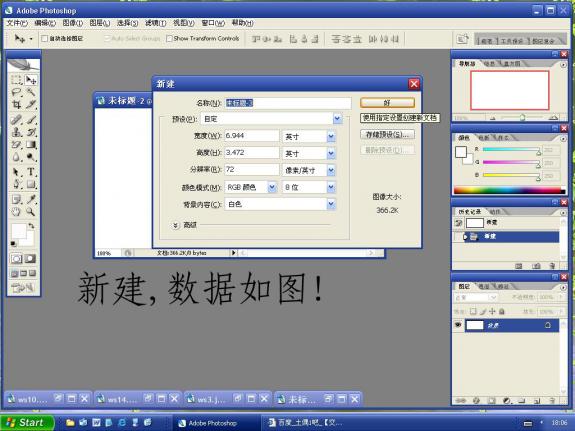Switch to Standard edit mode

click(17, 259)
